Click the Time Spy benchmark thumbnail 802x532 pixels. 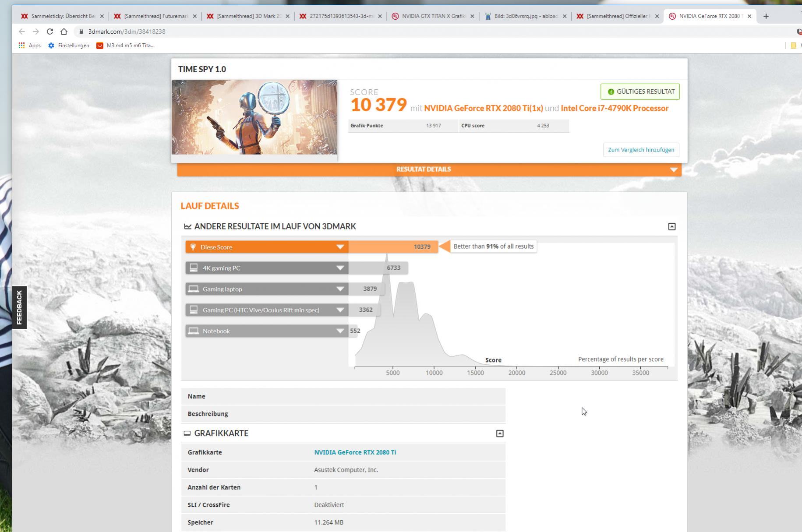pyautogui.click(x=254, y=117)
